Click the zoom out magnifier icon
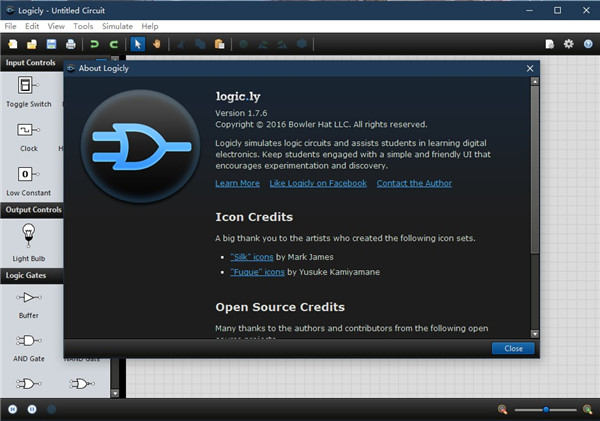600x421 pixels. (x=502, y=410)
